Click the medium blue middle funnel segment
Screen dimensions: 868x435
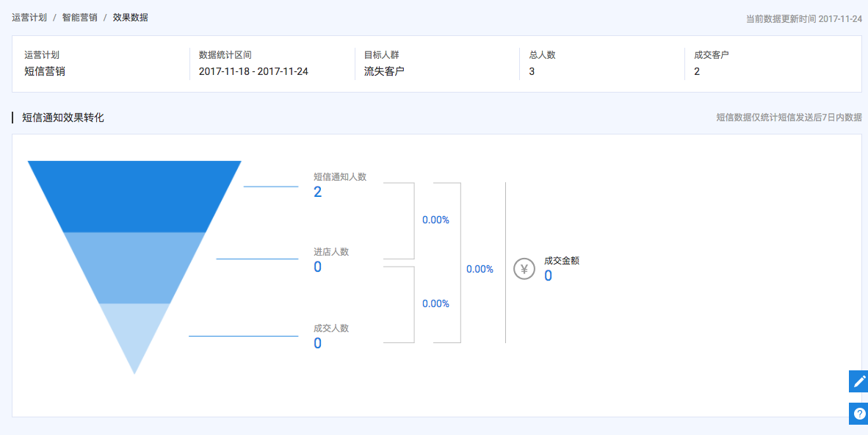(x=134, y=267)
